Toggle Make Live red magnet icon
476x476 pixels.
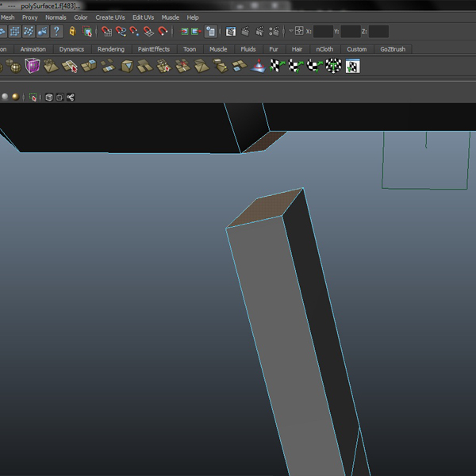(x=163, y=31)
